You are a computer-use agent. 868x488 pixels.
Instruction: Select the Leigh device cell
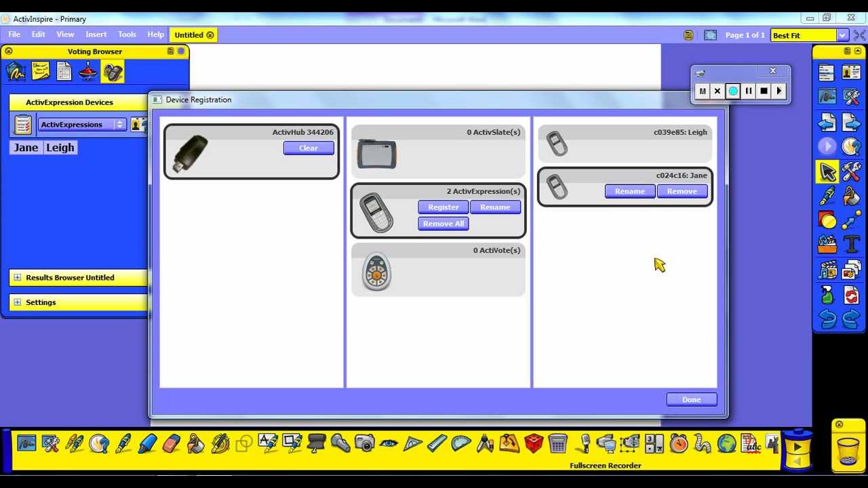[60, 148]
